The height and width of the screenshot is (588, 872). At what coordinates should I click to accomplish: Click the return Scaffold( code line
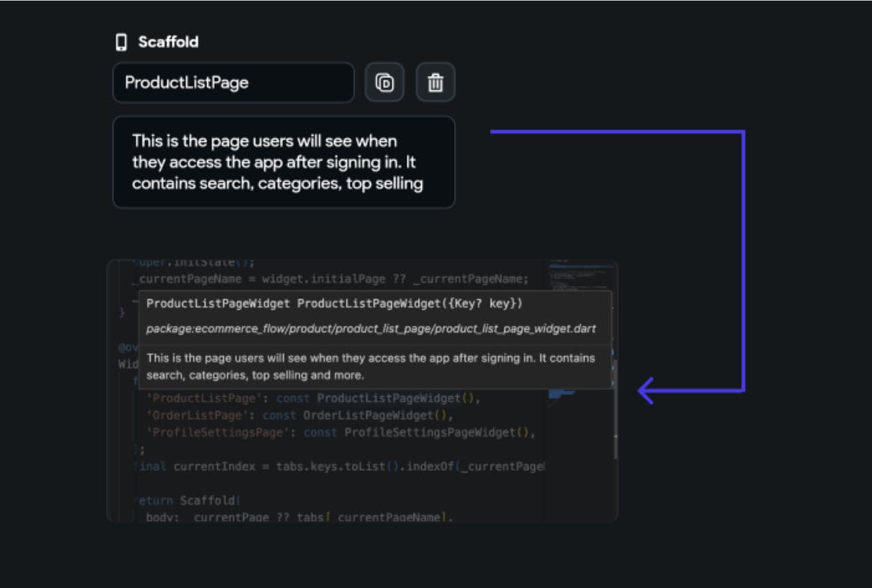(188, 500)
